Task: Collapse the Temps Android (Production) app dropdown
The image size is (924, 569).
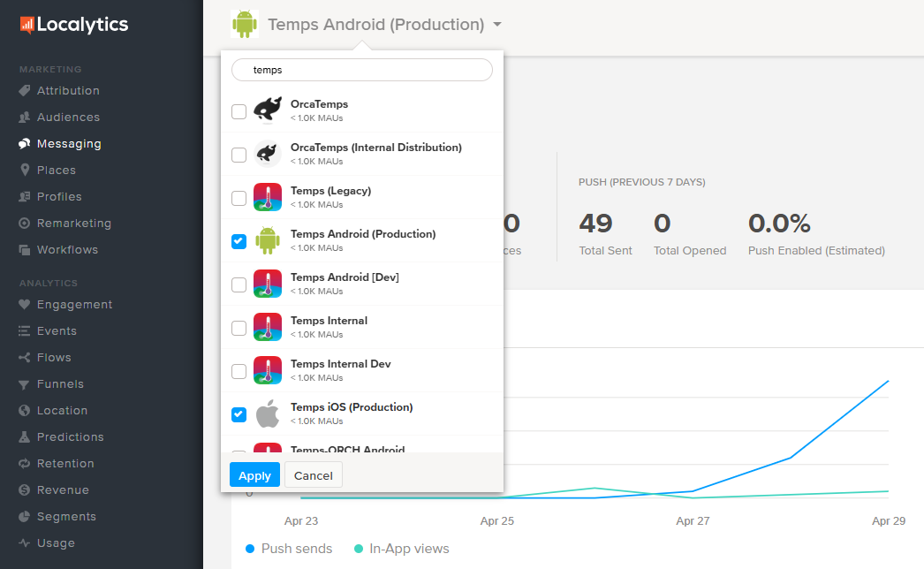Action: [498, 25]
